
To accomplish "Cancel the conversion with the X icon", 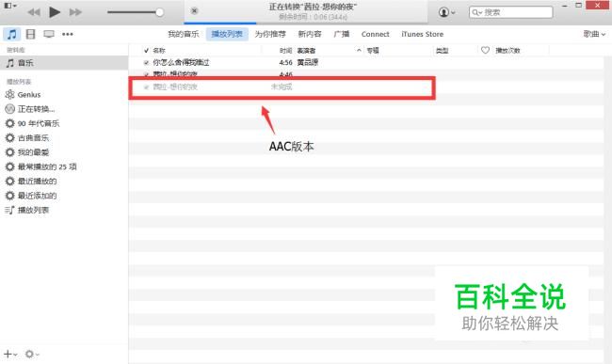I will [x=194, y=11].
